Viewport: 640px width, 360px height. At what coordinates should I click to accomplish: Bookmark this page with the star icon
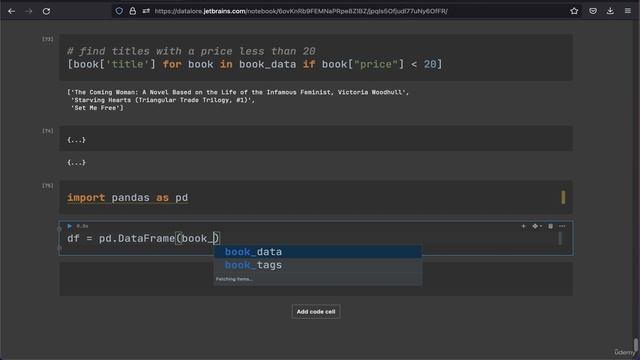[x=574, y=11]
